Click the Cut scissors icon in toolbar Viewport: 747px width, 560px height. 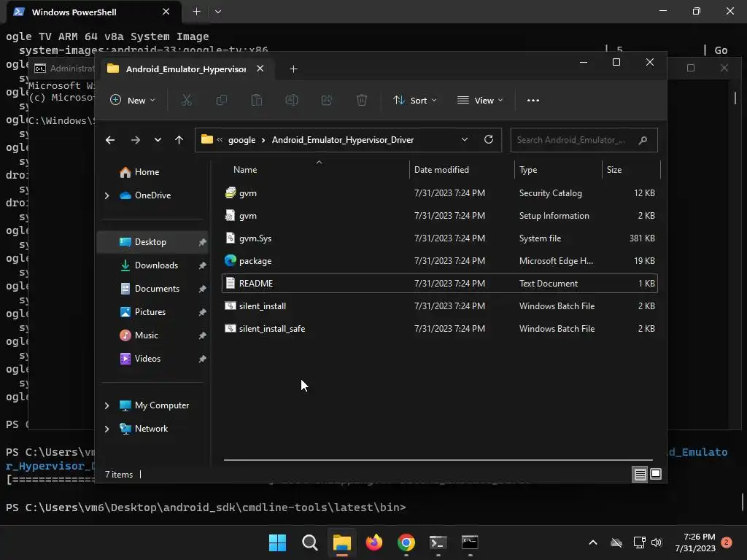coord(187,100)
